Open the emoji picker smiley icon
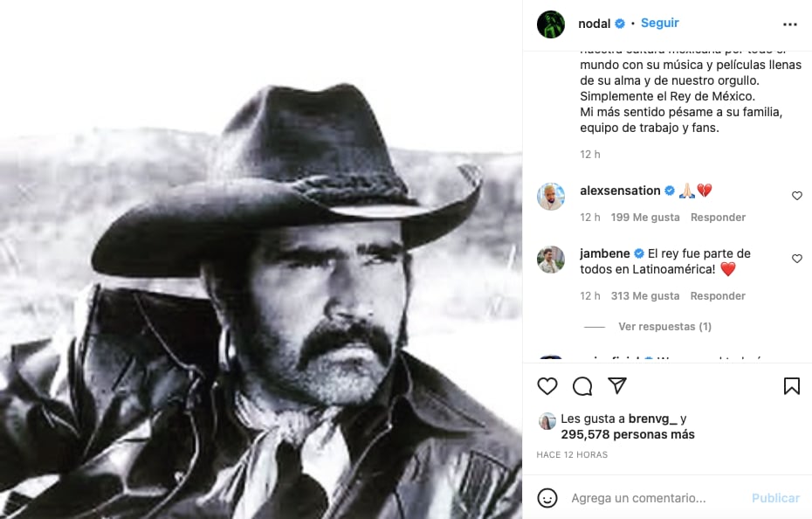This screenshot has height=519, width=812. click(547, 498)
